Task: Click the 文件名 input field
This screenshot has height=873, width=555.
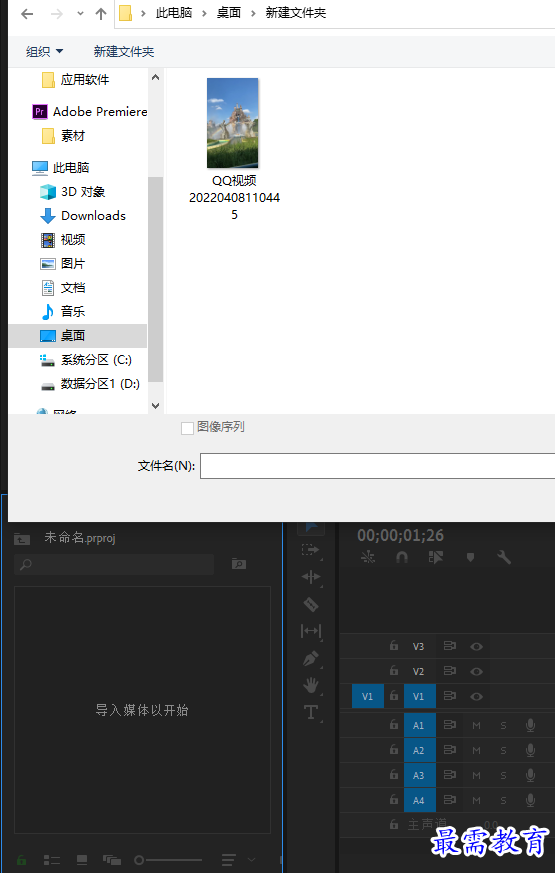Action: (x=377, y=466)
